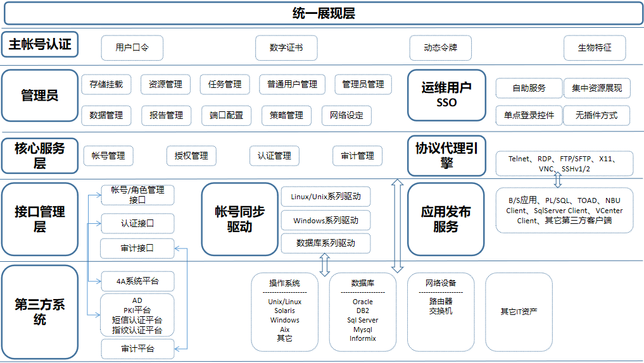Select 普通用户管理 in administrator row
The height and width of the screenshot is (363, 644).
pyautogui.click(x=292, y=84)
